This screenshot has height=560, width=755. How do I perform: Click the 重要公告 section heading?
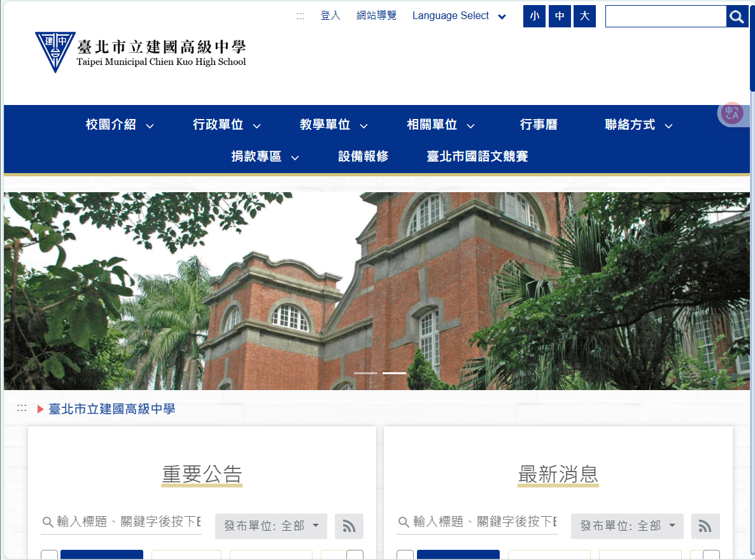(x=202, y=474)
